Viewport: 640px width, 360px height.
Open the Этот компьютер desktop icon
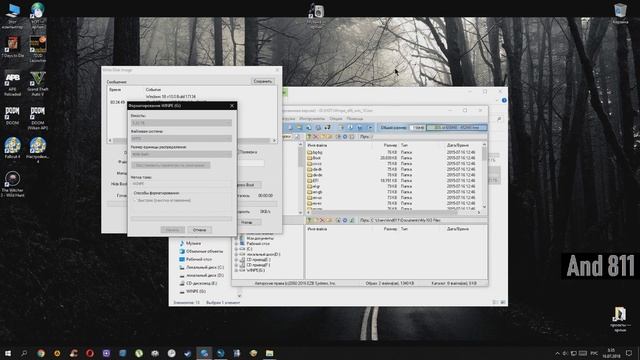point(12,16)
